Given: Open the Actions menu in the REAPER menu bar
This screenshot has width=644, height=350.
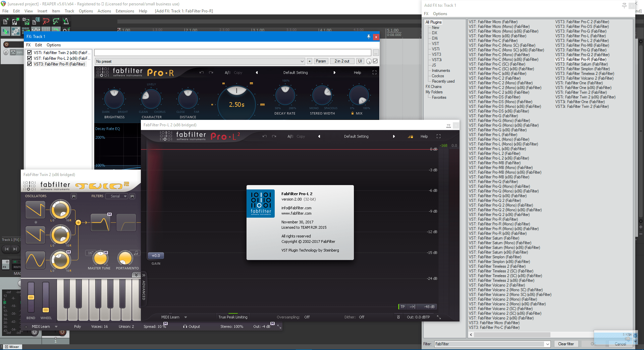Looking at the screenshot, I should (x=104, y=11).
